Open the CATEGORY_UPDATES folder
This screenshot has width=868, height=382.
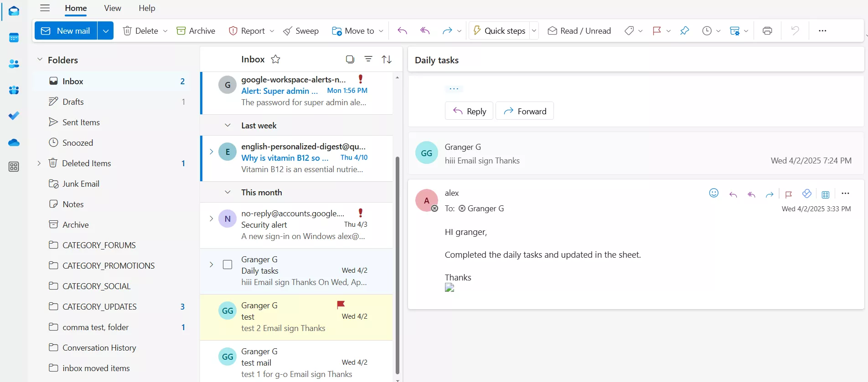113,306
